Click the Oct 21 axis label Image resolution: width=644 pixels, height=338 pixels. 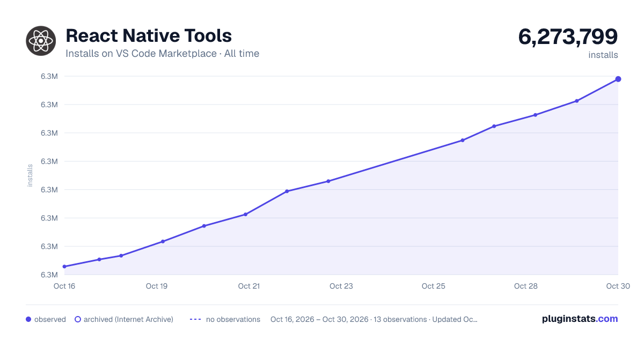coord(249,286)
